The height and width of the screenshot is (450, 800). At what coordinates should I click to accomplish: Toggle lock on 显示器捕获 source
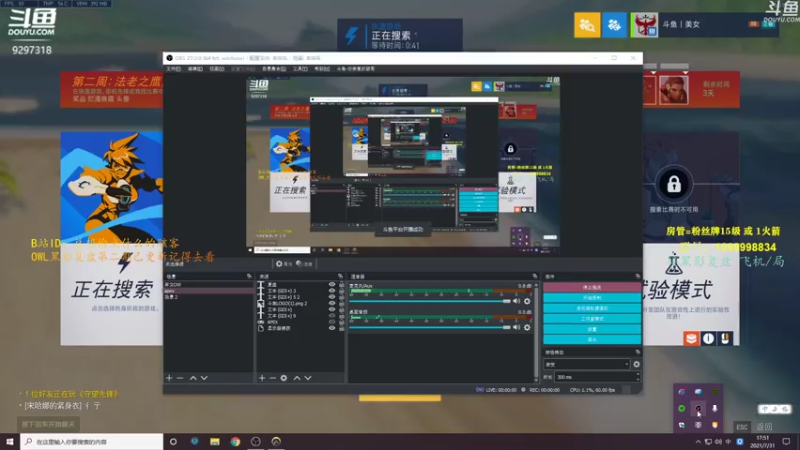click(x=341, y=328)
